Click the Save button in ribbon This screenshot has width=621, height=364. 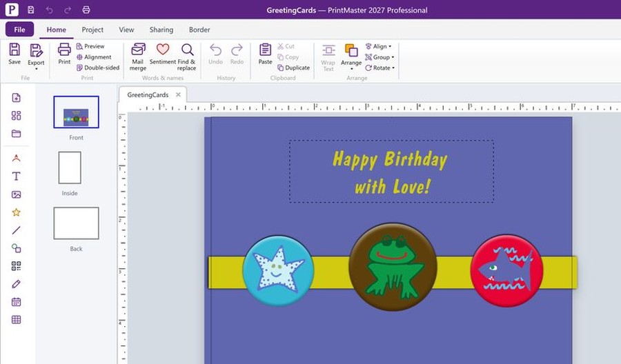coord(14,54)
